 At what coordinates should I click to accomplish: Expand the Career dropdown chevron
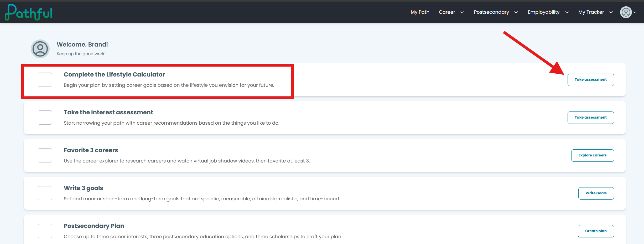pyautogui.click(x=462, y=12)
